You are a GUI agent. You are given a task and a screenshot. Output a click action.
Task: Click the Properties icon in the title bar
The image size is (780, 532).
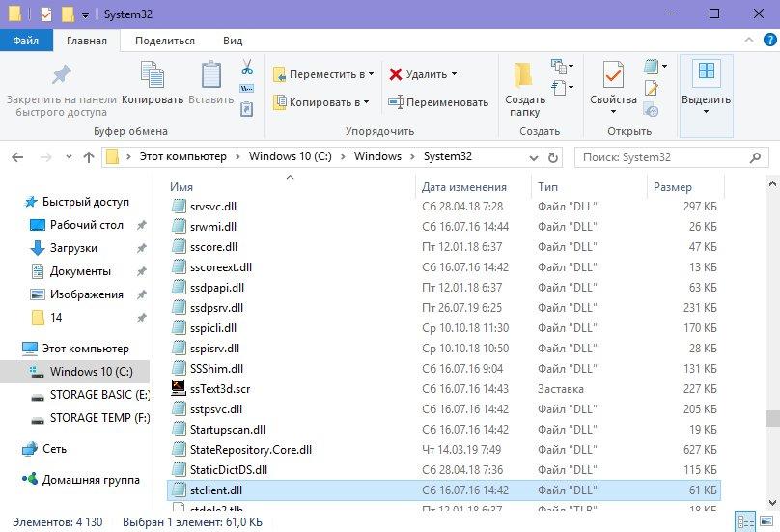click(x=45, y=14)
